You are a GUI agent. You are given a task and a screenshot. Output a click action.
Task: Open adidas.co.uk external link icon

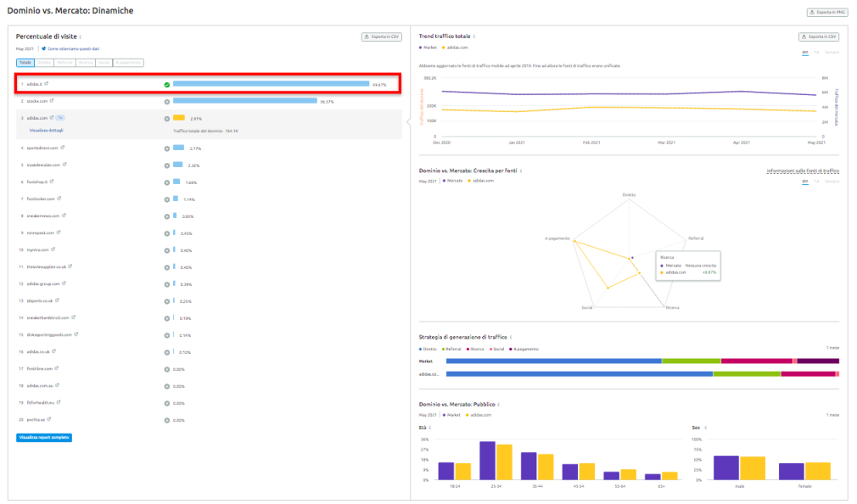coord(54,351)
